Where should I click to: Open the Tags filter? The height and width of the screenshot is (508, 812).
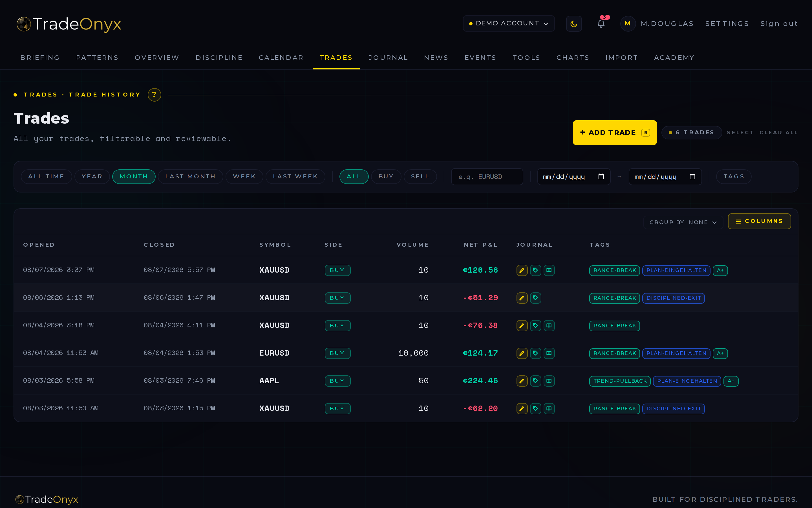point(734,177)
